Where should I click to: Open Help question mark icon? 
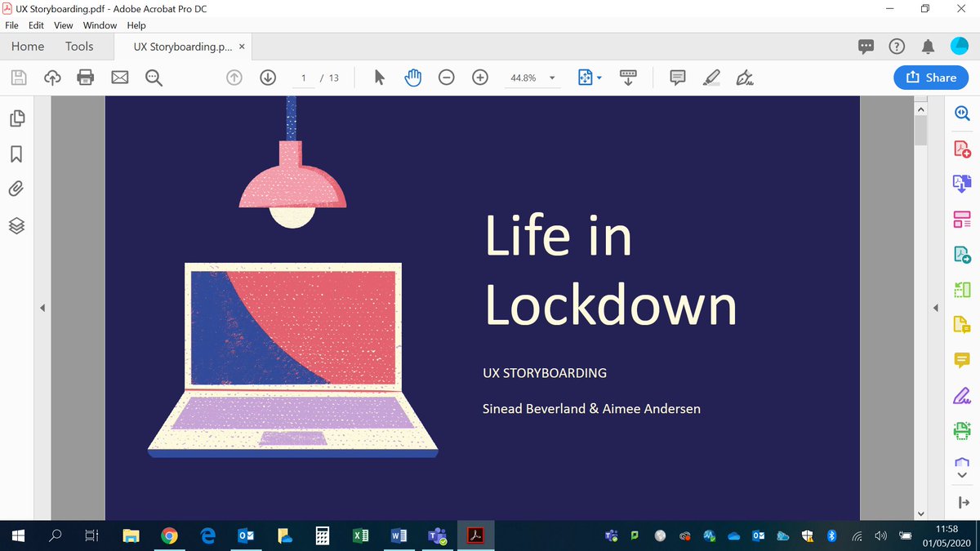897,47
